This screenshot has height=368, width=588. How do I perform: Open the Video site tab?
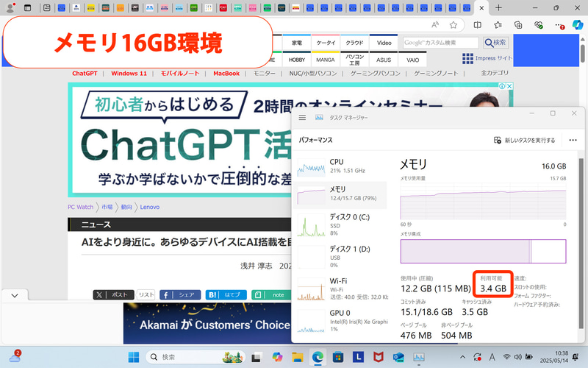pos(384,43)
